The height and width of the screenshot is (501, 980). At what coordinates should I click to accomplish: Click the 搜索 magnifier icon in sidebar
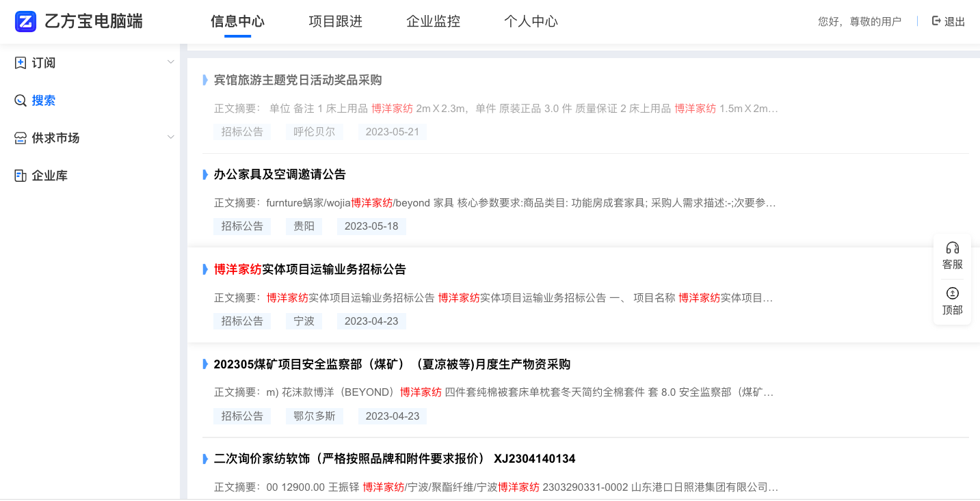(x=21, y=100)
